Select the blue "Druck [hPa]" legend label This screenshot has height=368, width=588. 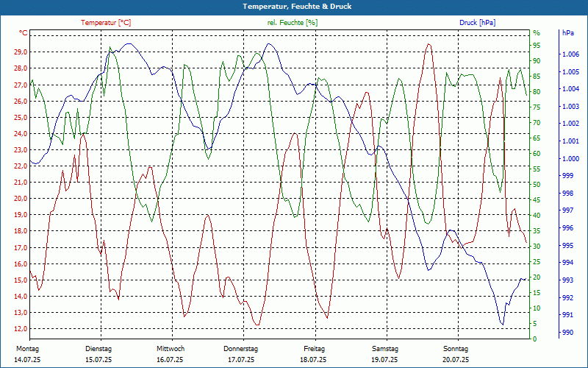tap(477, 23)
